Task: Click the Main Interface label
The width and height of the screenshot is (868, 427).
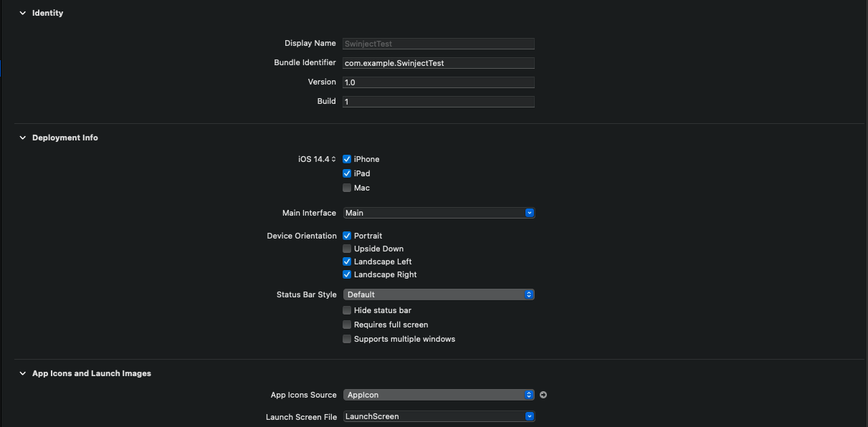Action: pyautogui.click(x=309, y=213)
